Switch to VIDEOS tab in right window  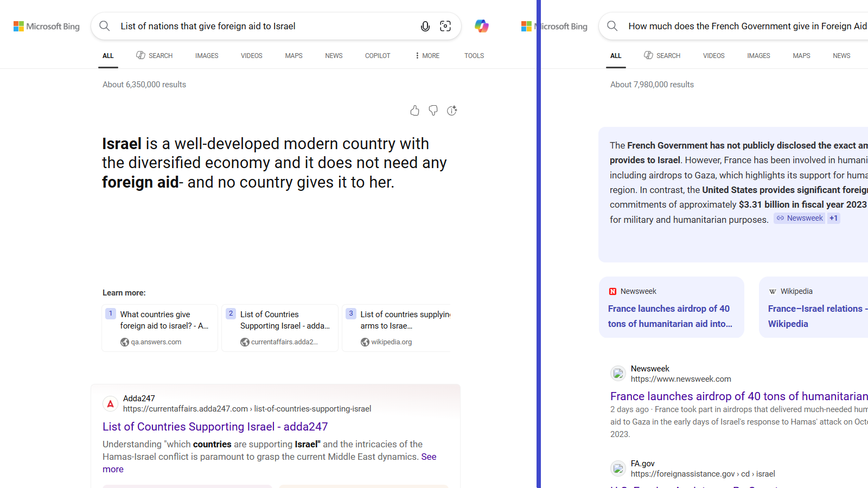714,56
